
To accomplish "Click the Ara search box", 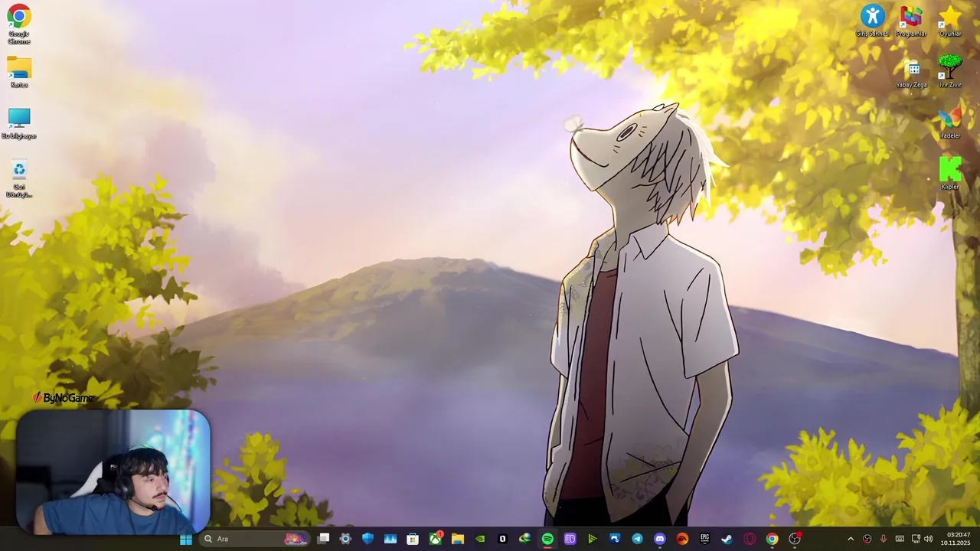I will [254, 539].
